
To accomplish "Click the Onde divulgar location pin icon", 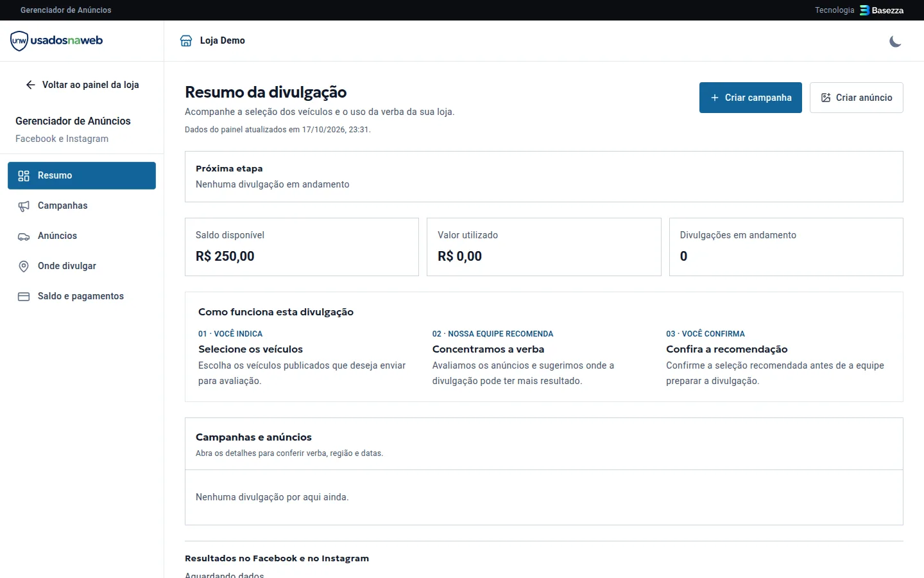I will [24, 267].
